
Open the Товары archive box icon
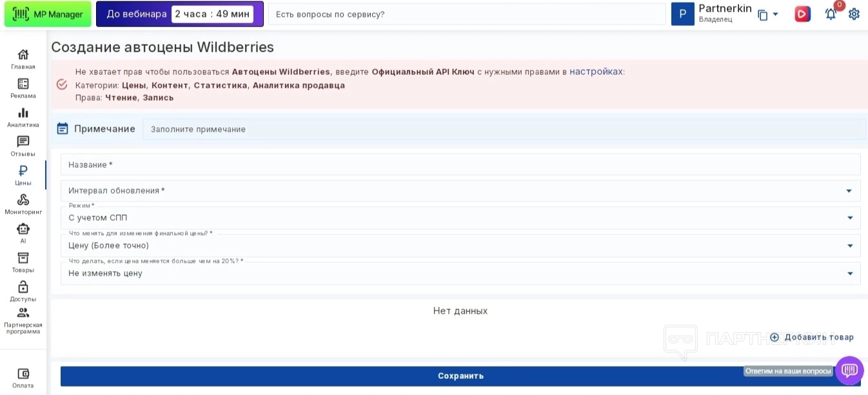(23, 258)
